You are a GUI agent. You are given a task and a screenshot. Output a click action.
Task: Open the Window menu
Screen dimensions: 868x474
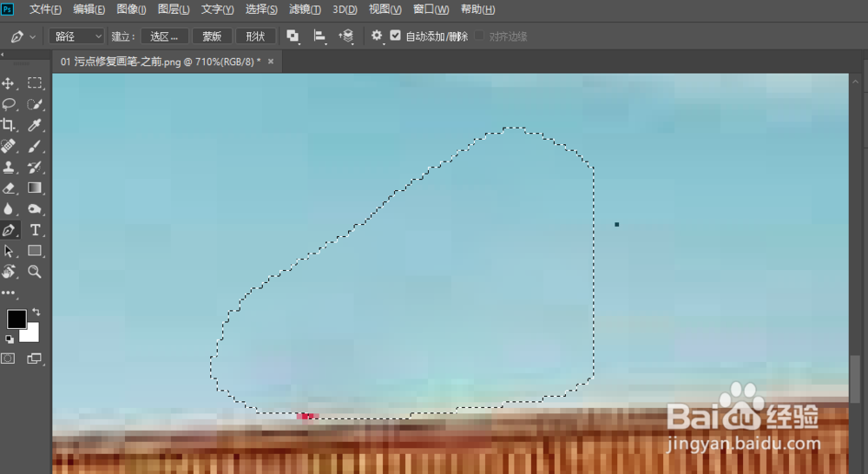431,10
